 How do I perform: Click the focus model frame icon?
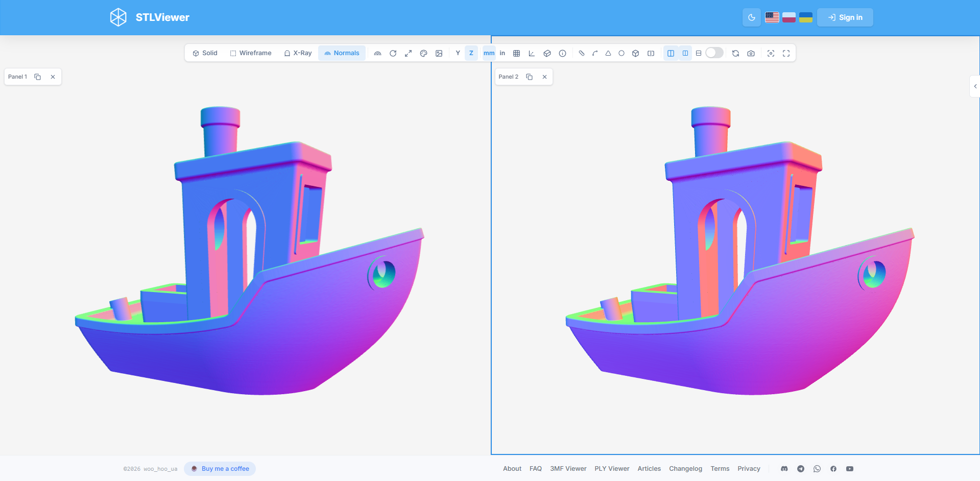click(771, 53)
